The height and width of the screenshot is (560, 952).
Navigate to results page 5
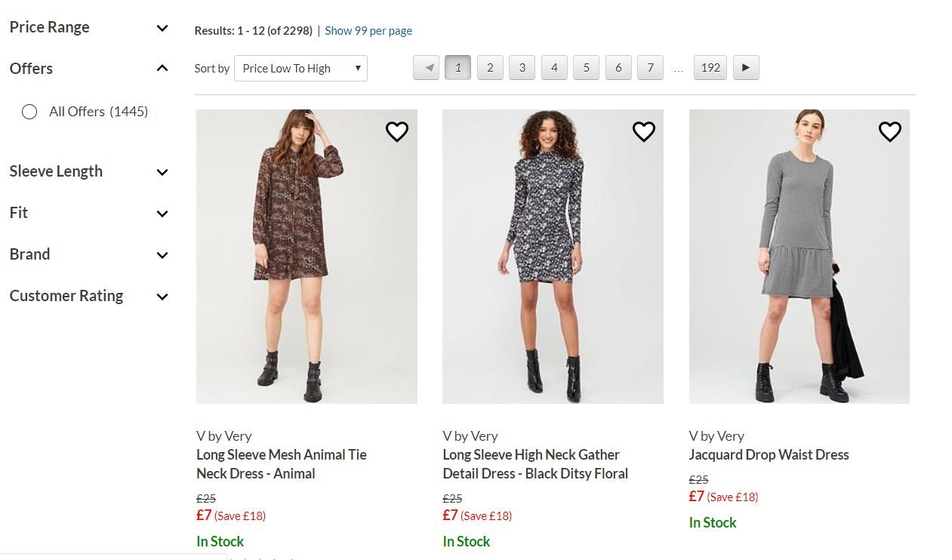[x=586, y=68]
